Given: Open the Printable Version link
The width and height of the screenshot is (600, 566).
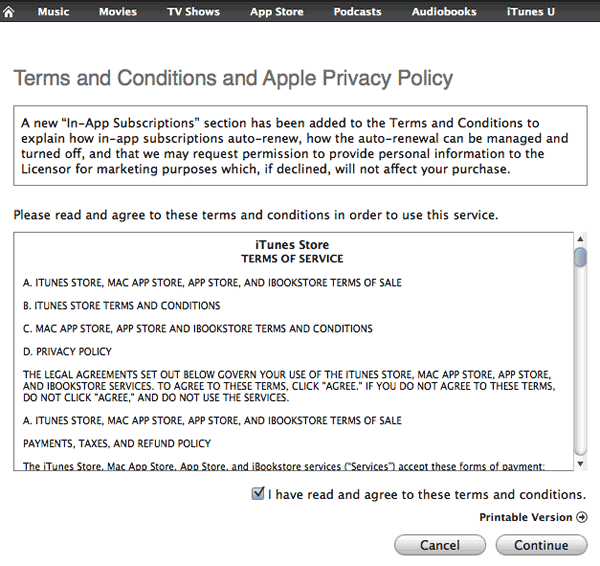Looking at the screenshot, I should [x=525, y=517].
